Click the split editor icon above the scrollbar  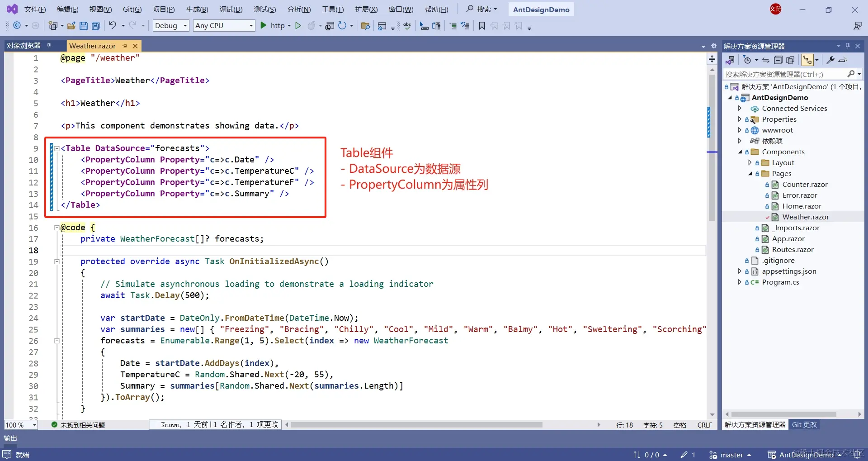pyautogui.click(x=712, y=59)
